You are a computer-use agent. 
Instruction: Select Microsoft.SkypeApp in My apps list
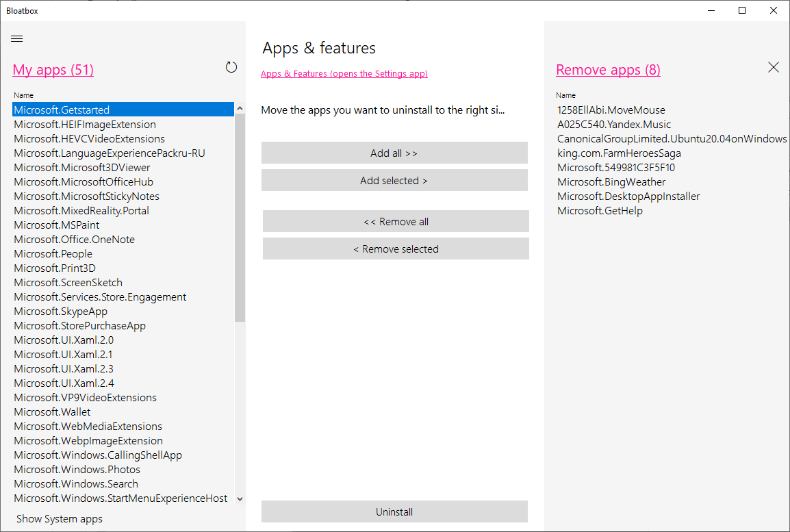(60, 312)
